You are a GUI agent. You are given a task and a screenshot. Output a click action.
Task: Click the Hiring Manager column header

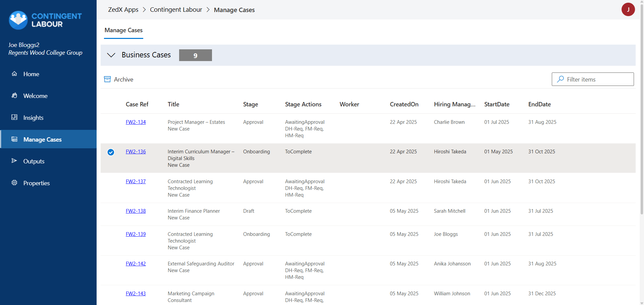(454, 104)
